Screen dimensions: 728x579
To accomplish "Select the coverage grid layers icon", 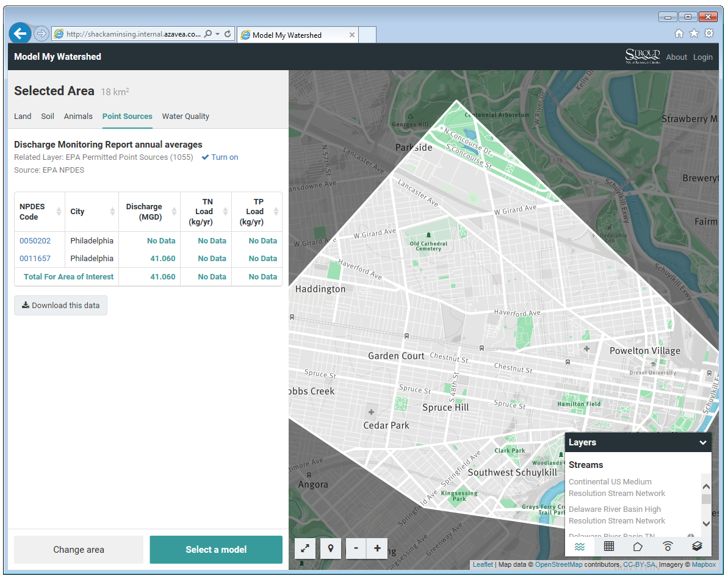I will [608, 547].
